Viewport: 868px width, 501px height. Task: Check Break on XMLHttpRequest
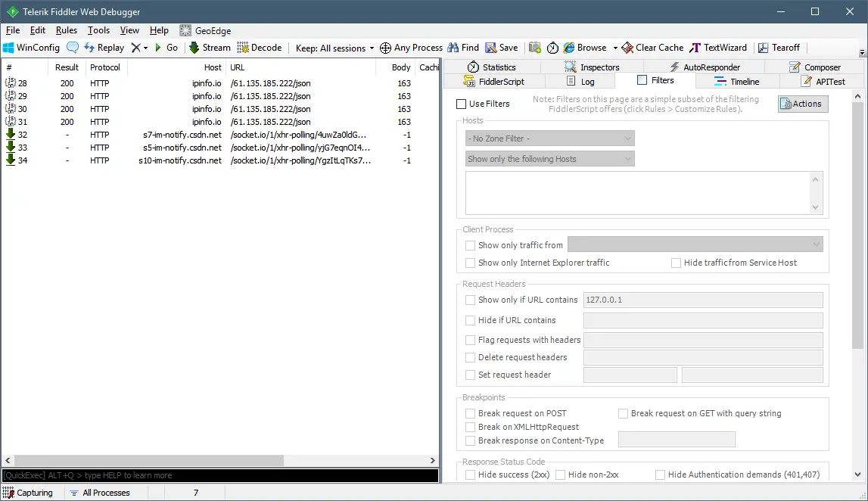pyautogui.click(x=470, y=428)
